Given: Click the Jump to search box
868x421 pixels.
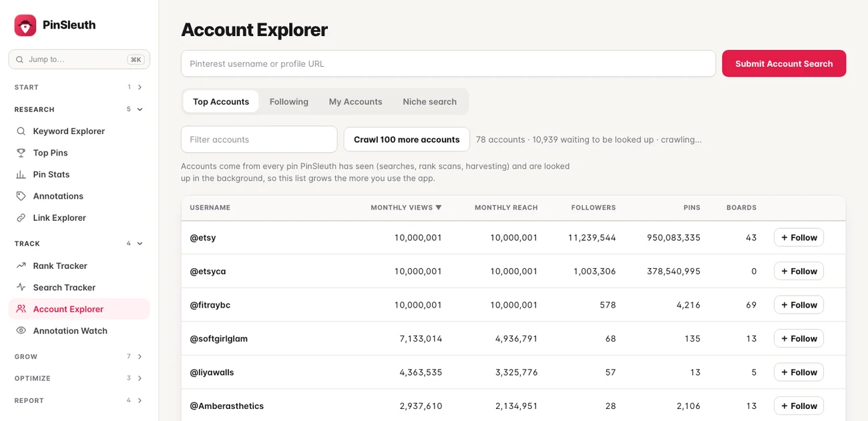Looking at the screenshot, I should 79,59.
